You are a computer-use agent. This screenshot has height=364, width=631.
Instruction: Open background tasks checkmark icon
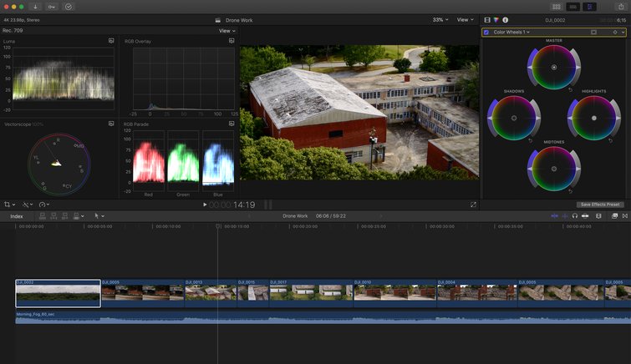coord(69,6)
